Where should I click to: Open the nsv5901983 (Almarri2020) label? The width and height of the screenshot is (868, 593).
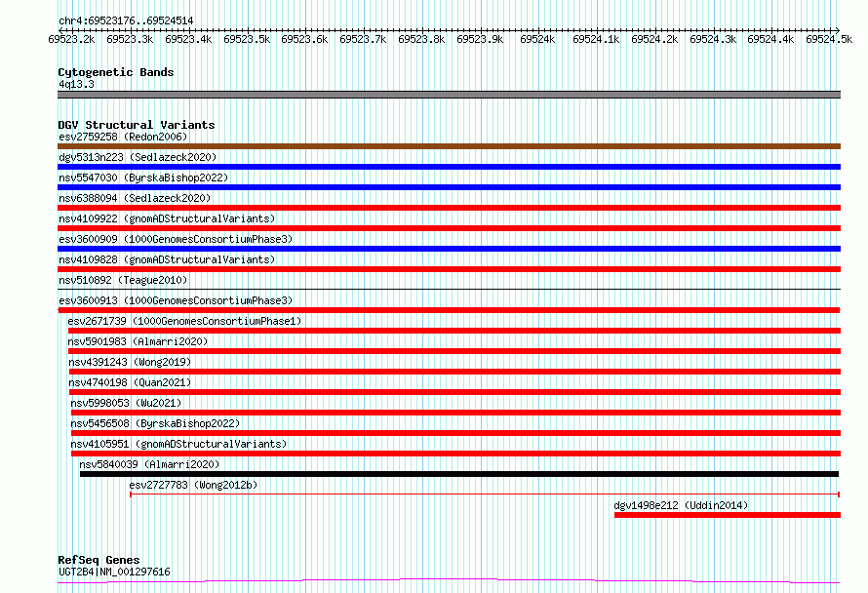(x=138, y=341)
